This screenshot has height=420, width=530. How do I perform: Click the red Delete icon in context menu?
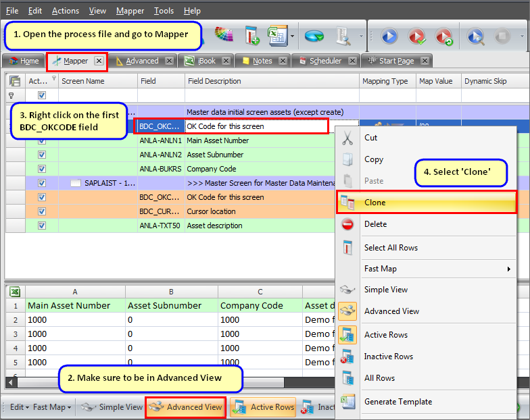347,224
